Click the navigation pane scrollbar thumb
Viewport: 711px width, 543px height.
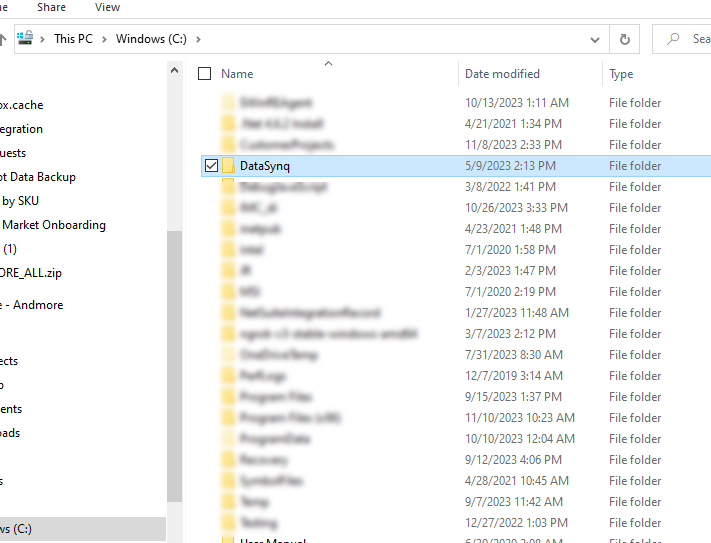point(175,366)
